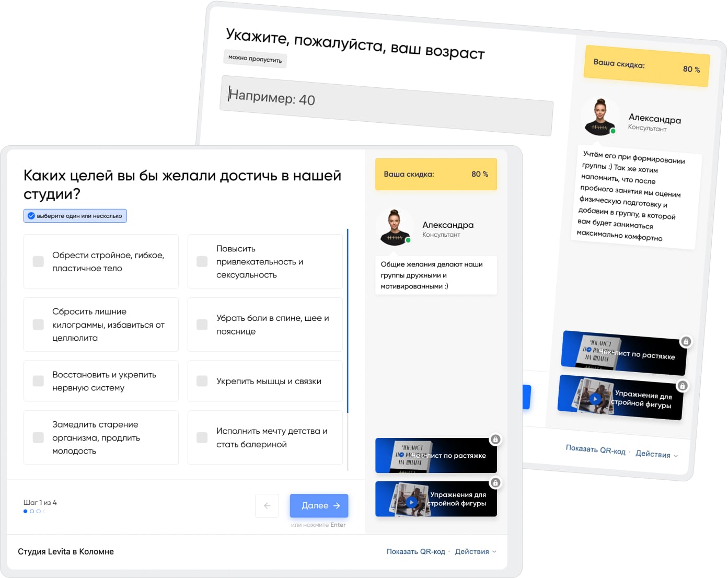Click the '80 %' value in the back window
This screenshot has width=728, height=578.
click(691, 69)
